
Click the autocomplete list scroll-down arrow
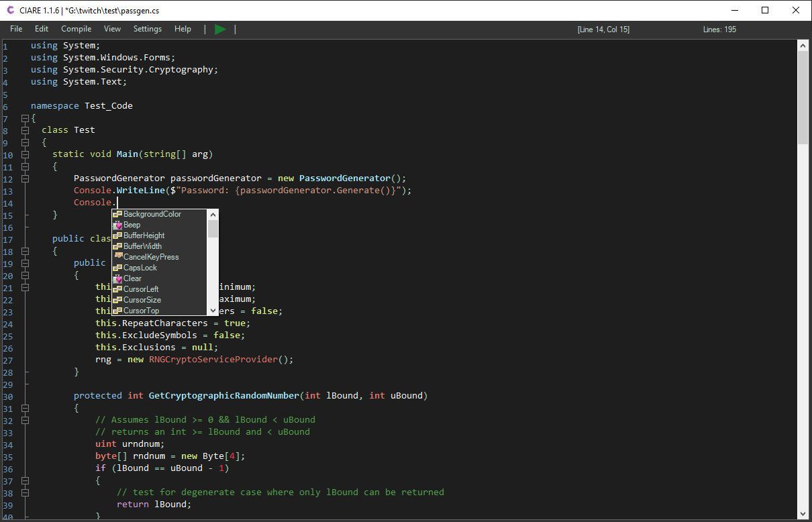(x=213, y=309)
